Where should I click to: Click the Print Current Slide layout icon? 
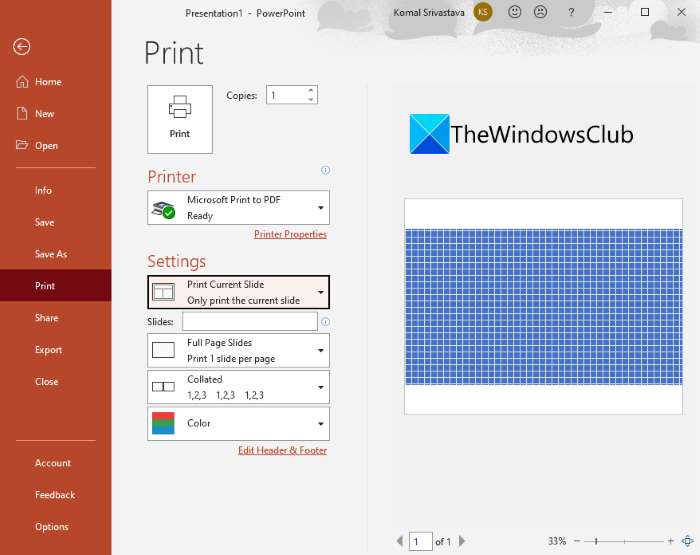coord(163,292)
